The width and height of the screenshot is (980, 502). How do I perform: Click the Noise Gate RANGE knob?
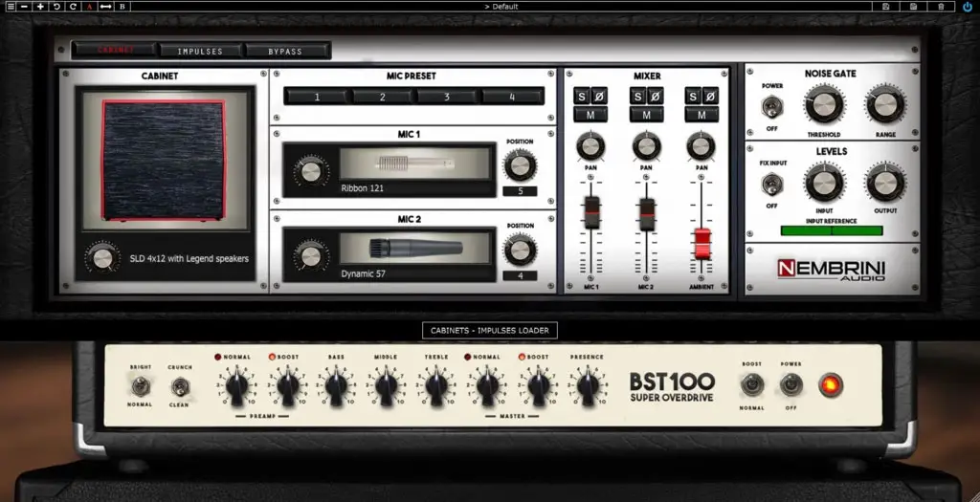885,104
